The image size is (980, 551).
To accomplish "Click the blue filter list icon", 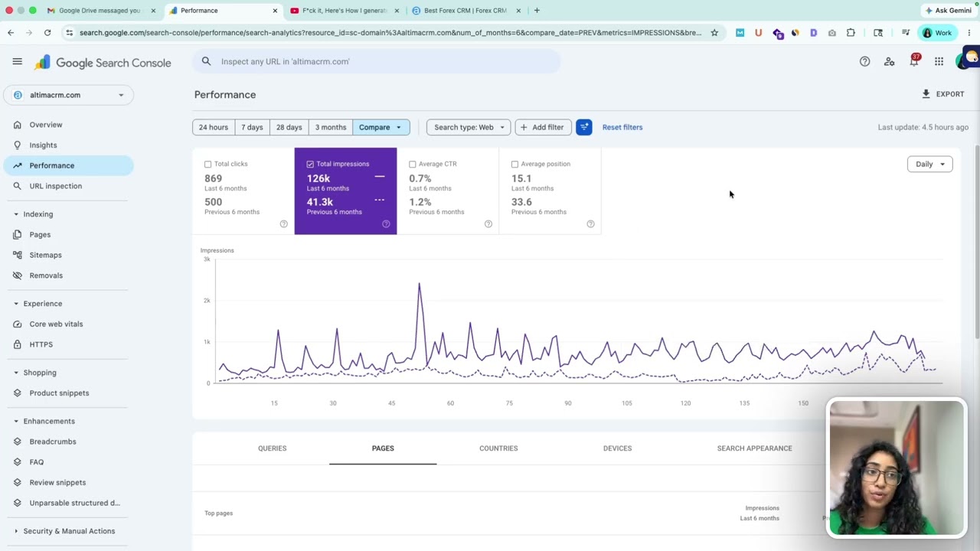I will click(x=584, y=127).
